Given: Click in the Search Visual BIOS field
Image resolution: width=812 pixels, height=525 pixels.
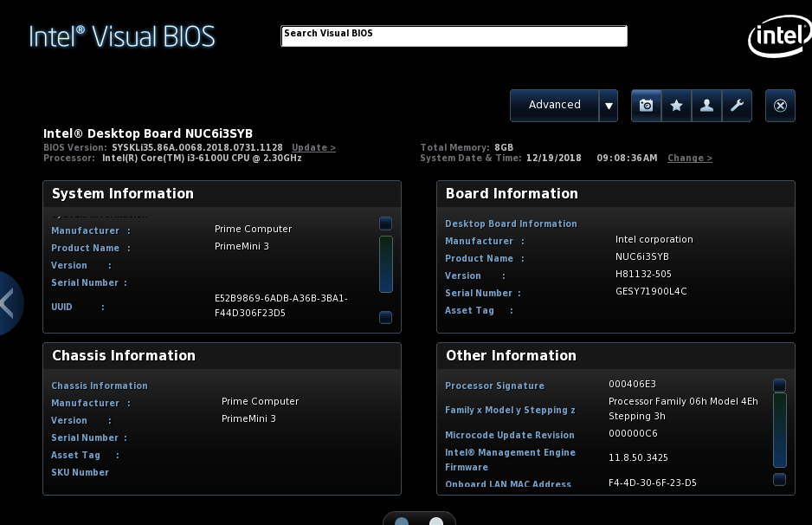Looking at the screenshot, I should 454,36.
